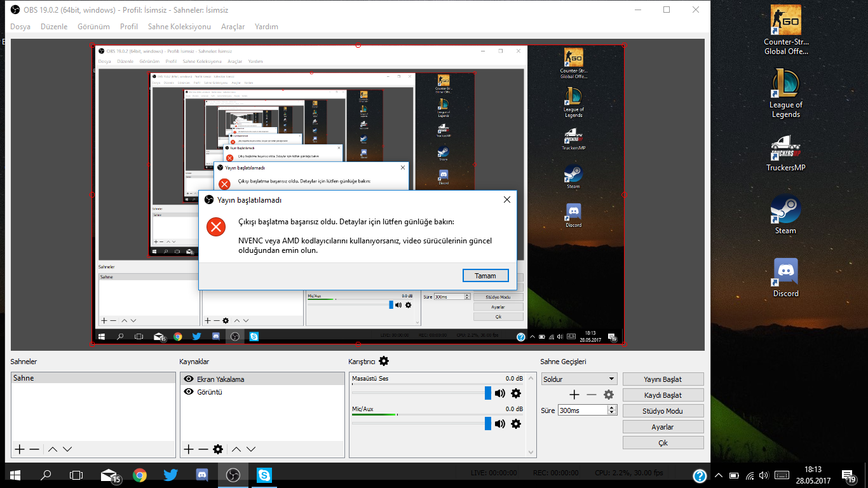Open transition properties gear icon

(609, 395)
